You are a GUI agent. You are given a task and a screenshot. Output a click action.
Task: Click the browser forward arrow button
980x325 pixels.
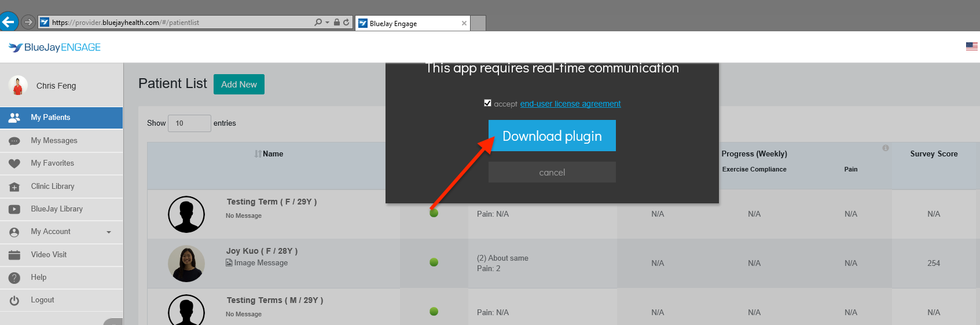click(28, 23)
